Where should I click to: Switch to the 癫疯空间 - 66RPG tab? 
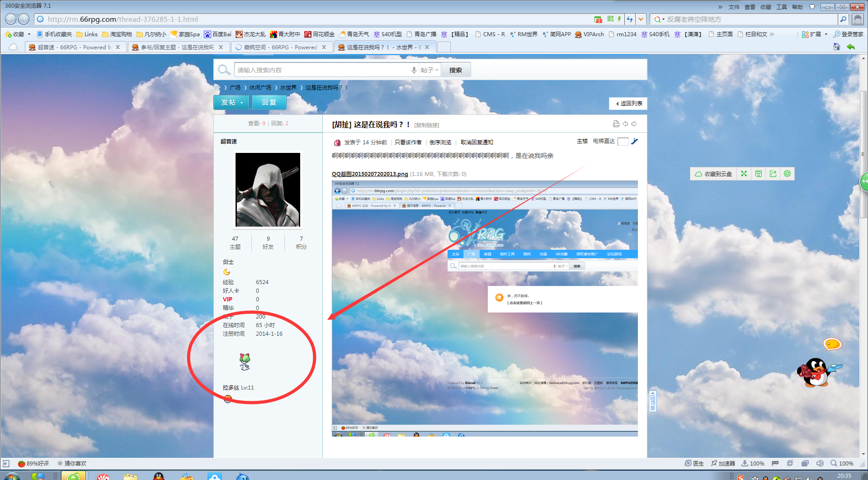(282, 47)
